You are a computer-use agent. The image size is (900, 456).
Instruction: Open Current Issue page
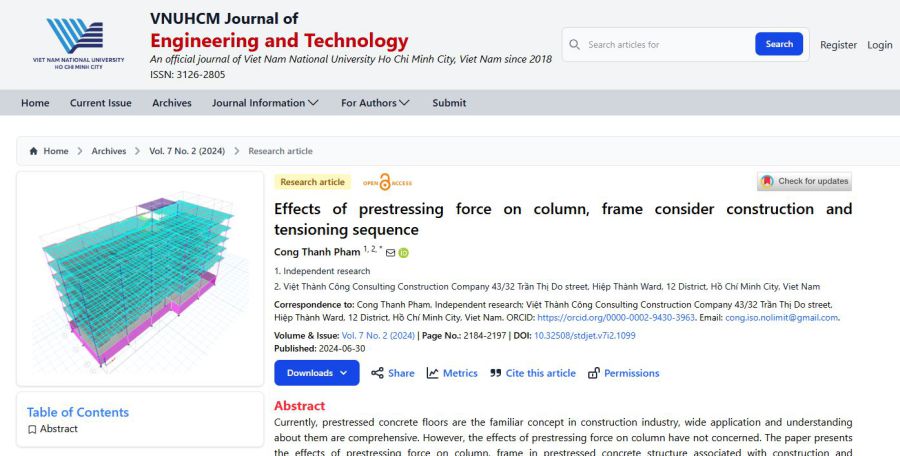click(x=100, y=103)
